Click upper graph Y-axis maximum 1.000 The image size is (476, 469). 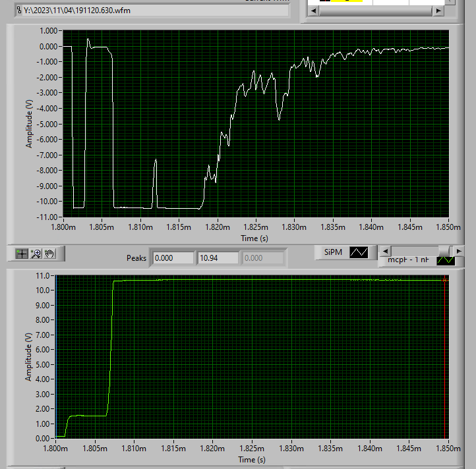[48, 31]
